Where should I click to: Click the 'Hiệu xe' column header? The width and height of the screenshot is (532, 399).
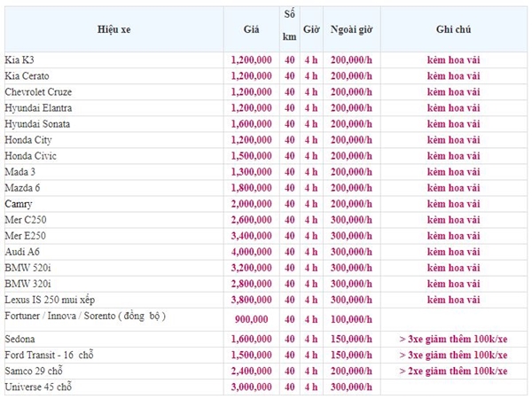(x=114, y=29)
